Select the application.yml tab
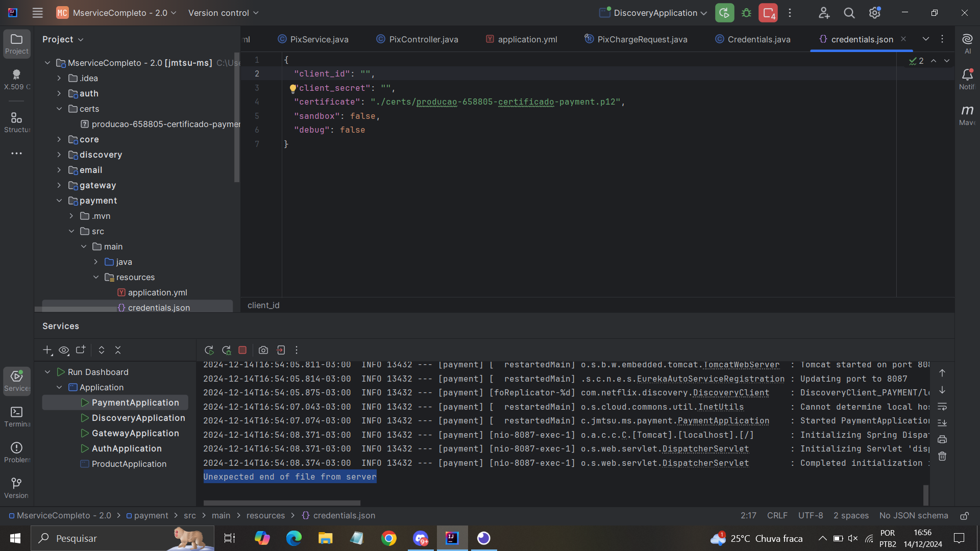Screen dimensions: 980x551 [x=527, y=39]
